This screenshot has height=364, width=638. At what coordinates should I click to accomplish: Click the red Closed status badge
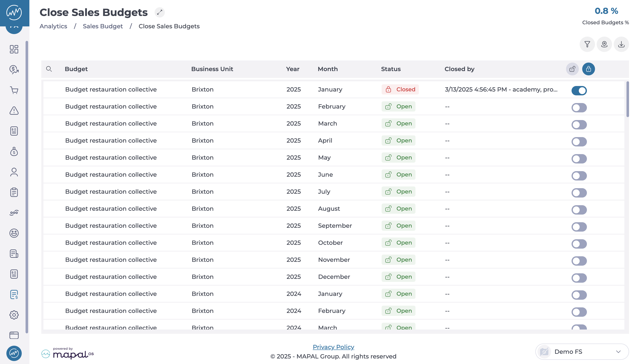point(400,89)
